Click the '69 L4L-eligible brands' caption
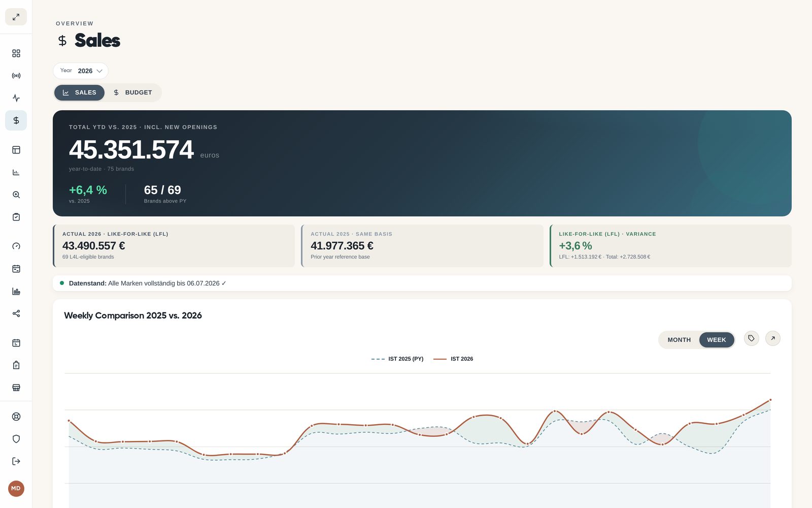Viewport: 812px width, 508px height. coord(88,257)
